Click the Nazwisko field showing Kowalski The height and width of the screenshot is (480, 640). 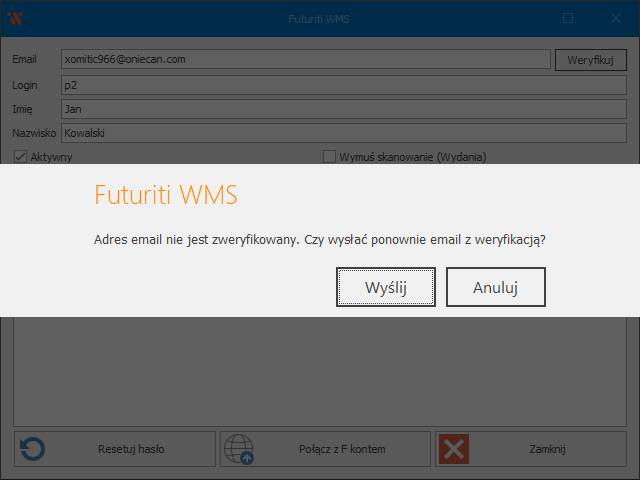click(343, 131)
